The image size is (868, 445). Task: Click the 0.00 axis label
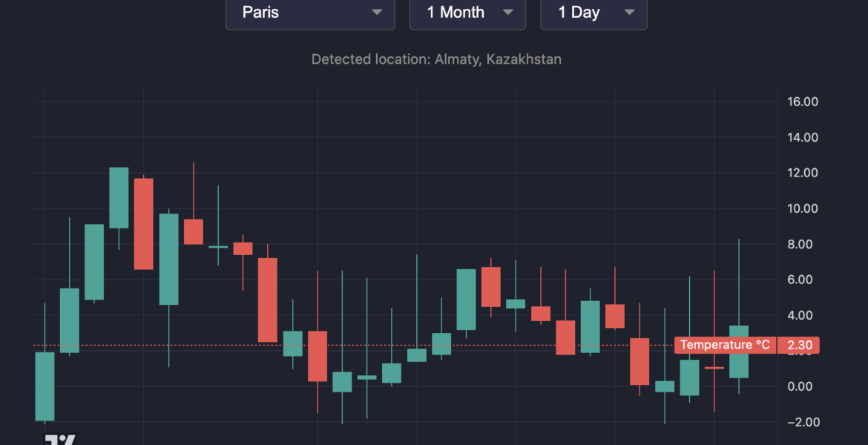tap(805, 386)
